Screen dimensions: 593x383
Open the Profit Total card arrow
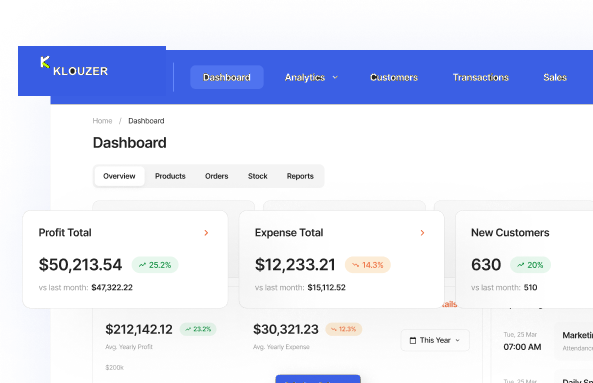pyautogui.click(x=206, y=233)
